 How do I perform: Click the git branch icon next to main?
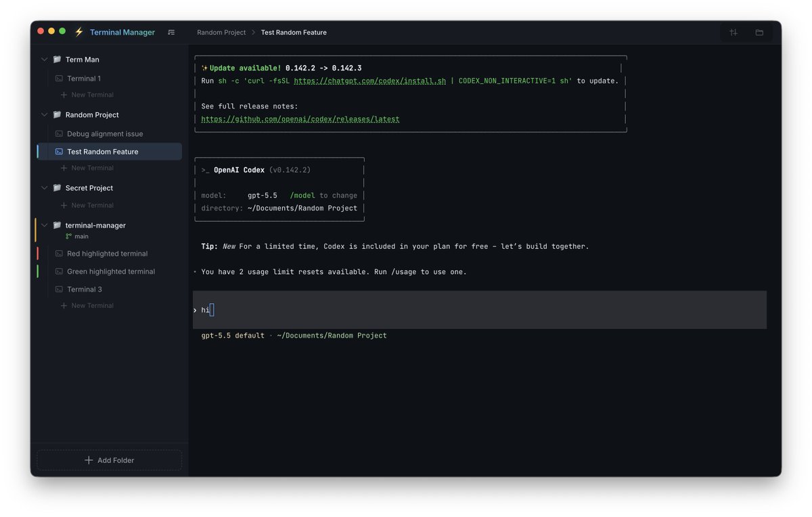click(x=68, y=237)
